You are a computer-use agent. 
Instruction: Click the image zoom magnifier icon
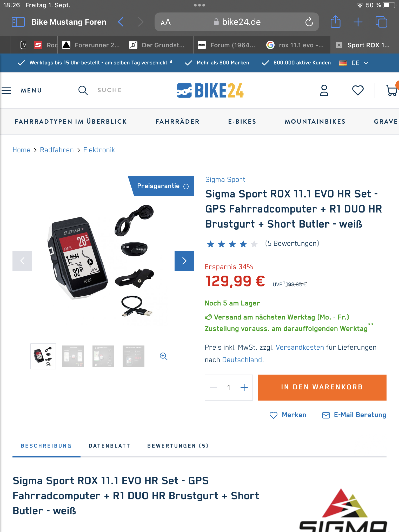point(164,356)
